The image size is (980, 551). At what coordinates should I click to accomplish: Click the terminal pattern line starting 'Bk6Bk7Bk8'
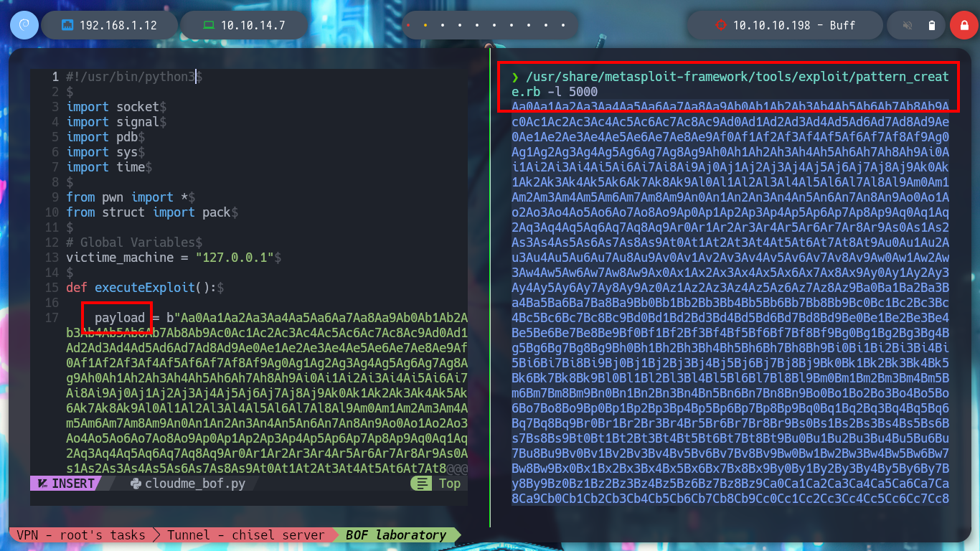pyautogui.click(x=730, y=378)
